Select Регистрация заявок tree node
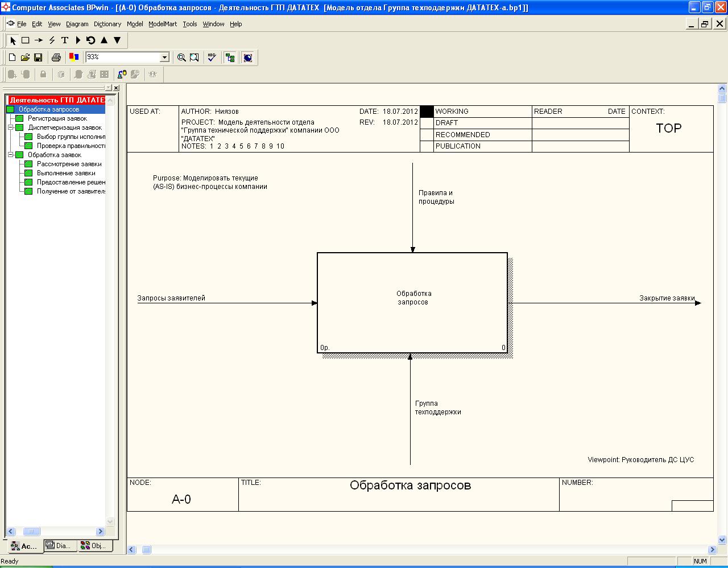This screenshot has width=728, height=568. click(x=57, y=118)
